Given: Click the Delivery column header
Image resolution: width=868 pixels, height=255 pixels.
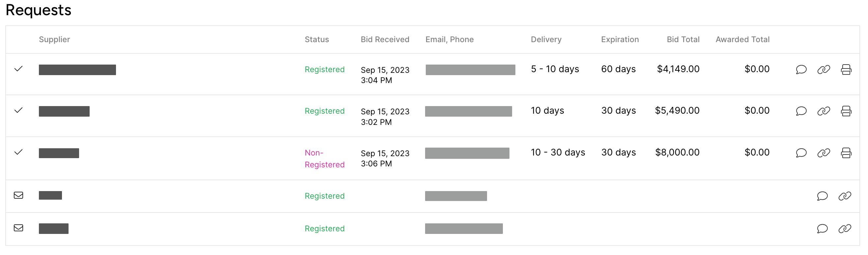Looking at the screenshot, I should (546, 40).
